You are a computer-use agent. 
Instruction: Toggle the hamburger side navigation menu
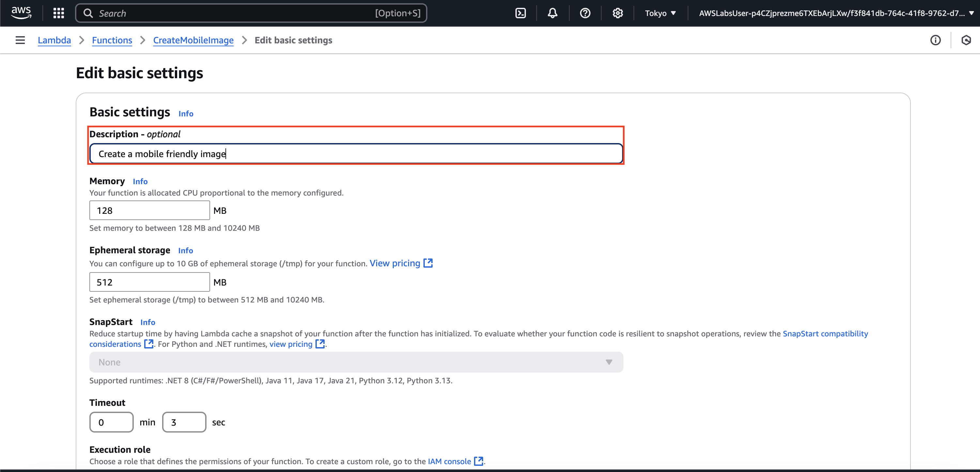[x=20, y=40]
